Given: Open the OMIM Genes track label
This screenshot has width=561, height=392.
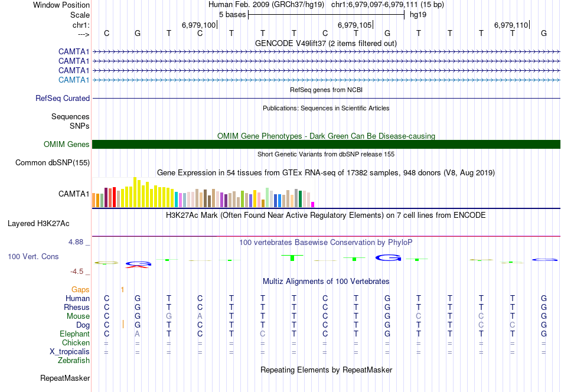Looking at the screenshot, I should pyautogui.click(x=67, y=144).
